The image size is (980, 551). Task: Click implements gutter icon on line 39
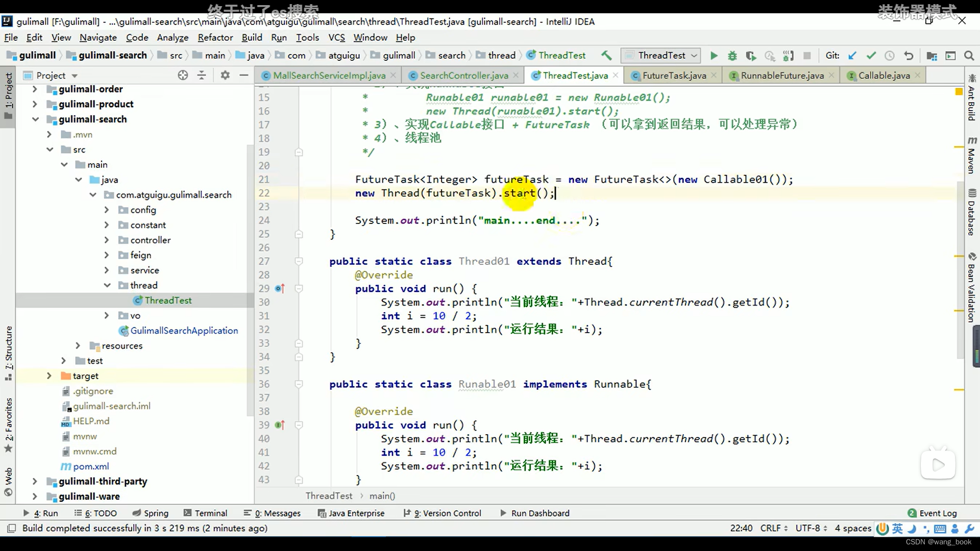280,424
